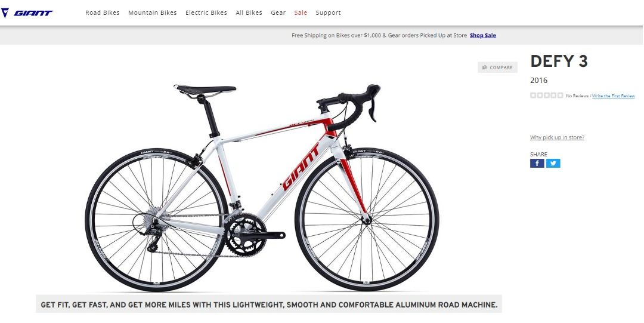This screenshot has width=644, height=323.
Task: Open the Sale section
Action: [x=301, y=13]
